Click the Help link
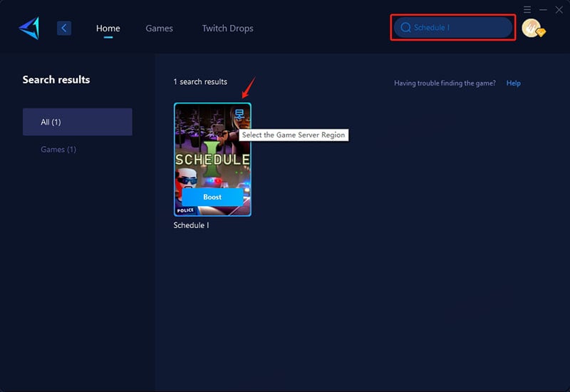This screenshot has height=392, width=570. pos(513,83)
